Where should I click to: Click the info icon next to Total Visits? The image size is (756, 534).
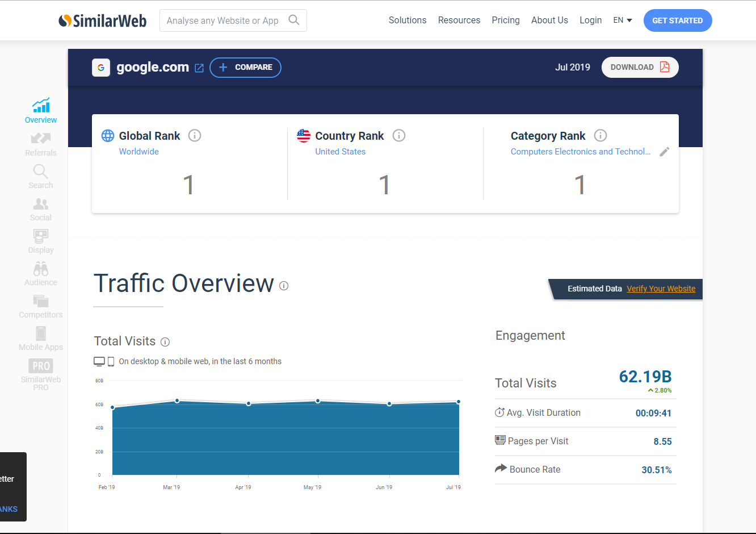pos(165,342)
